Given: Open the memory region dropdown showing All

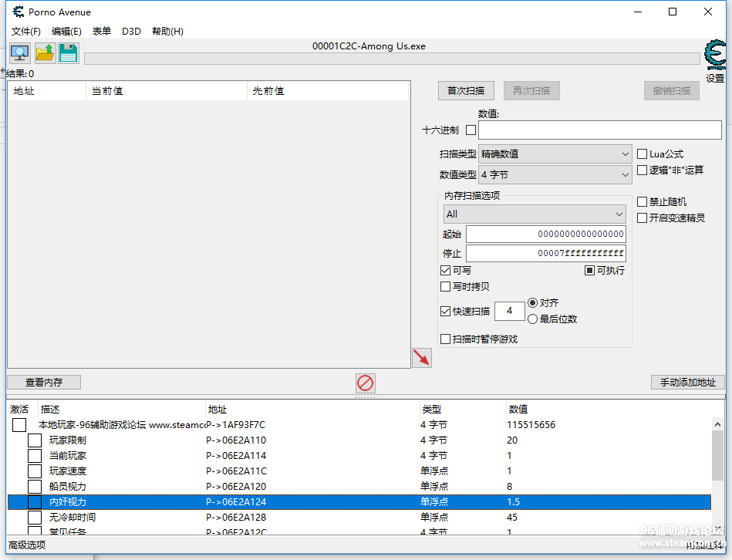Looking at the screenshot, I should 534,214.
